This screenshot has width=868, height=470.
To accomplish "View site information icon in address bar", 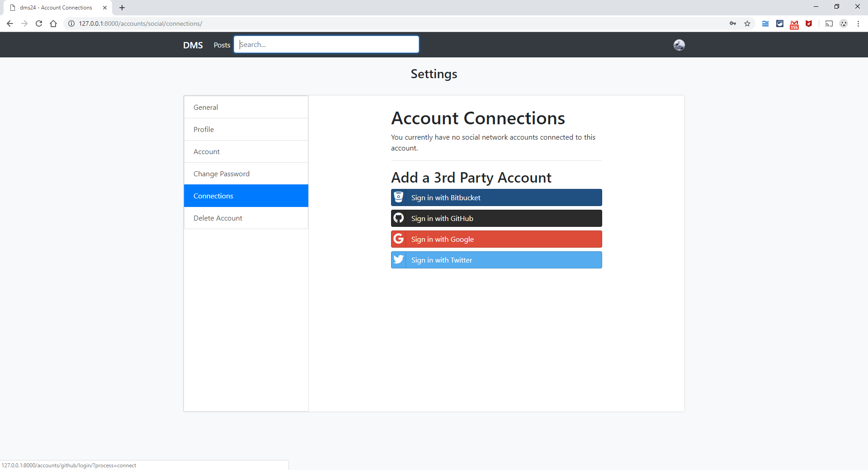I will click(x=71, y=23).
